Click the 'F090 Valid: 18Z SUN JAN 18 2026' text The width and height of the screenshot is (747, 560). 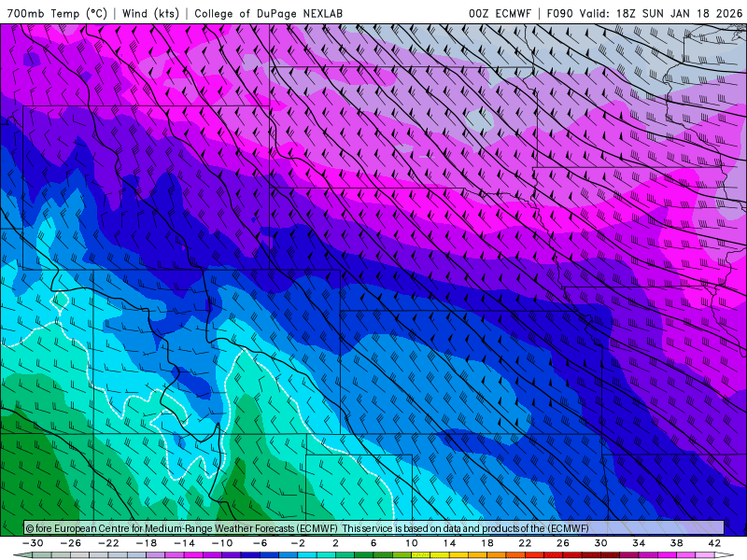coord(644,13)
